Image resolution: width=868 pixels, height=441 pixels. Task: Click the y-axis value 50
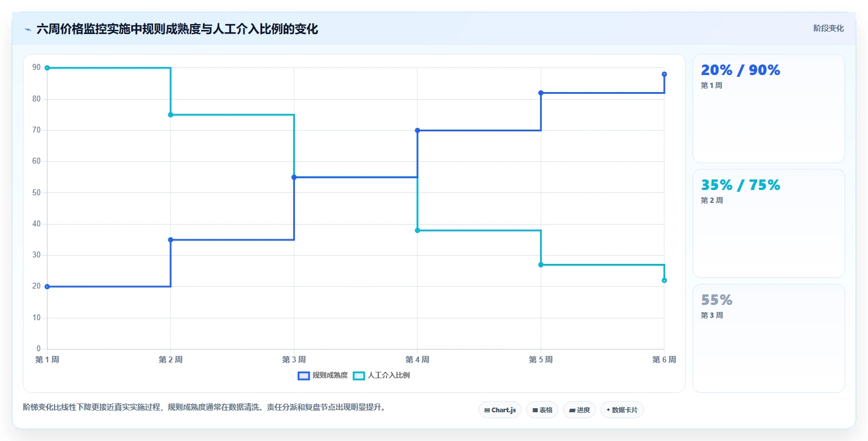tap(37, 193)
